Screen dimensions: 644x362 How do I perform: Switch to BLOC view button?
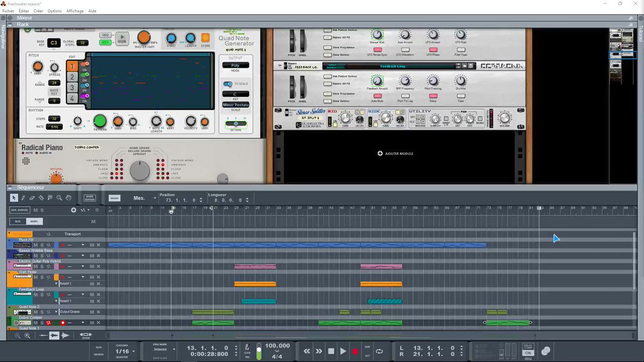point(18,221)
